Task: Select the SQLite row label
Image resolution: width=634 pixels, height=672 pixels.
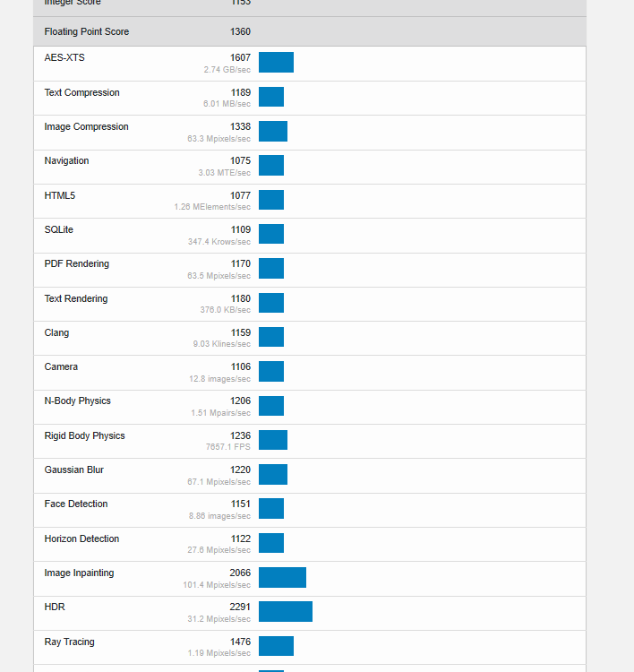Action: coord(59,230)
